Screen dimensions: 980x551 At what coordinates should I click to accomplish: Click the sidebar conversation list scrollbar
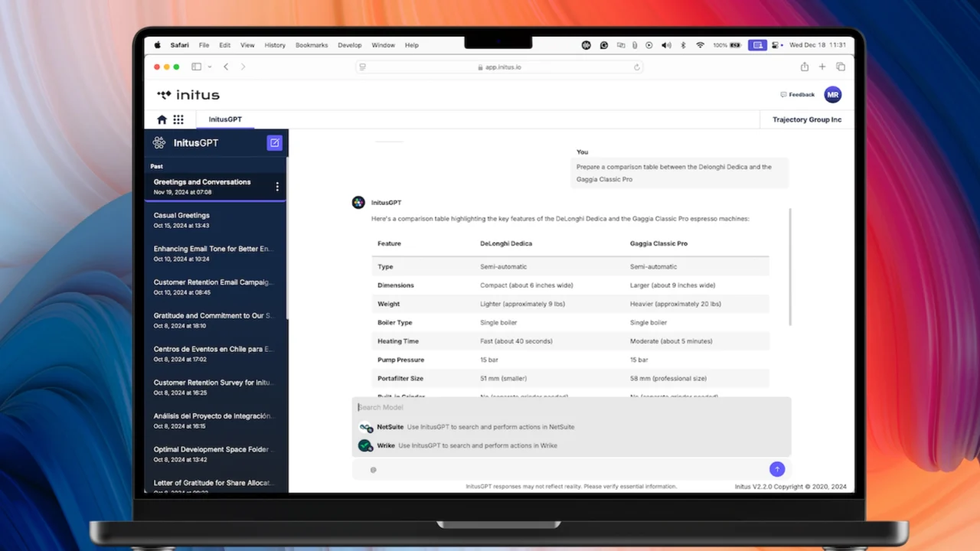pos(287,237)
